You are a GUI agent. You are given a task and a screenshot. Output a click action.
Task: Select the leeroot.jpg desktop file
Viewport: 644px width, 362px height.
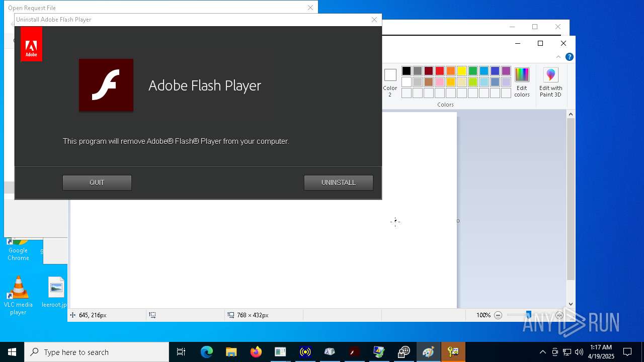pyautogui.click(x=55, y=293)
